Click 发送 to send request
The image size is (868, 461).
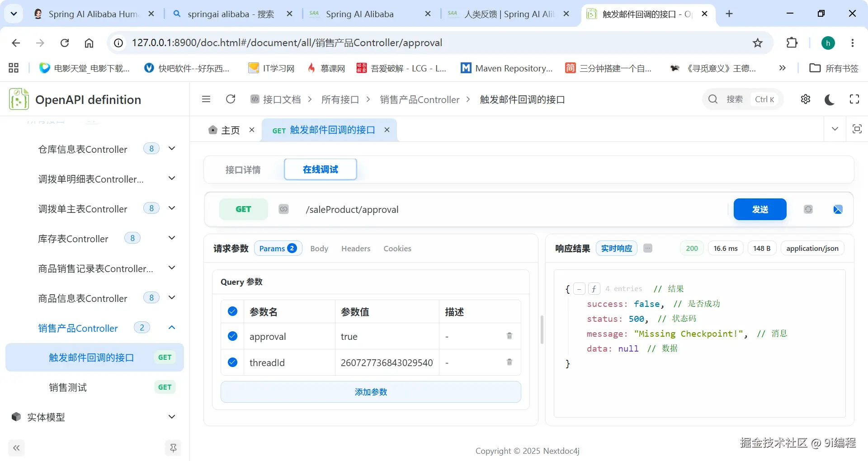pyautogui.click(x=760, y=209)
